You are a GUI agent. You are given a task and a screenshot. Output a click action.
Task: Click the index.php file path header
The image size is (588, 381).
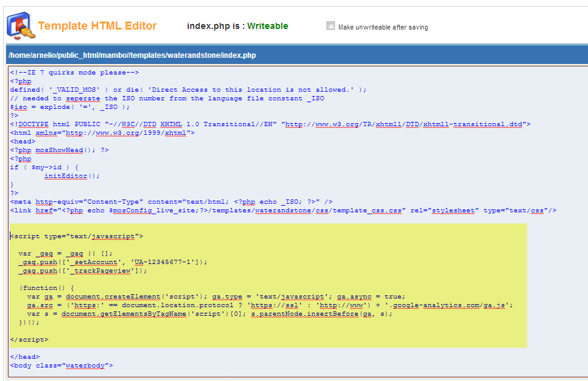point(132,55)
